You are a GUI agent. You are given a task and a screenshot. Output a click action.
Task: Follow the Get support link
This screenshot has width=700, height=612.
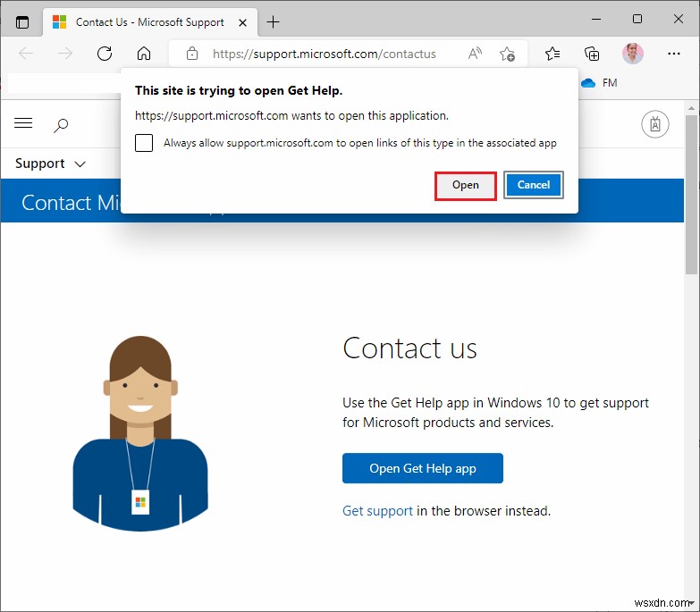[x=377, y=511]
